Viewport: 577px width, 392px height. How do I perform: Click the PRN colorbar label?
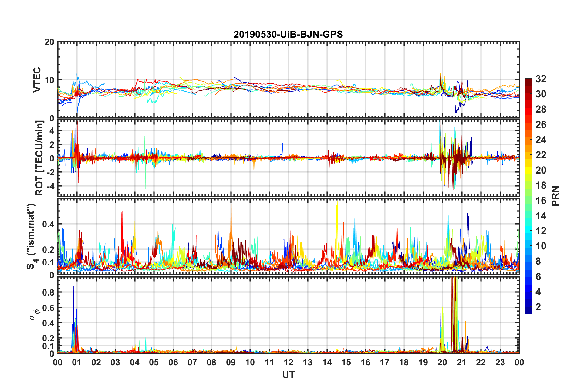pyautogui.click(x=555, y=196)
